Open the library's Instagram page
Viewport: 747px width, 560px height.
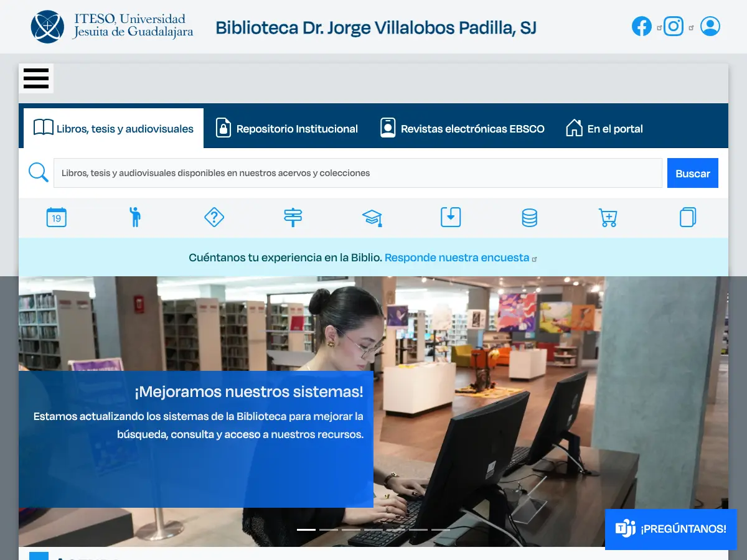(x=674, y=26)
